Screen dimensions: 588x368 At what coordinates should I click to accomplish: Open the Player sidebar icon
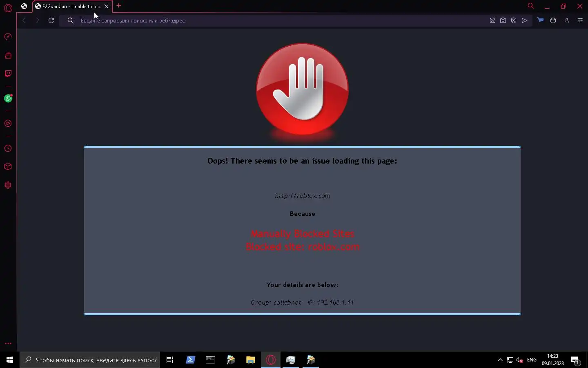click(8, 123)
